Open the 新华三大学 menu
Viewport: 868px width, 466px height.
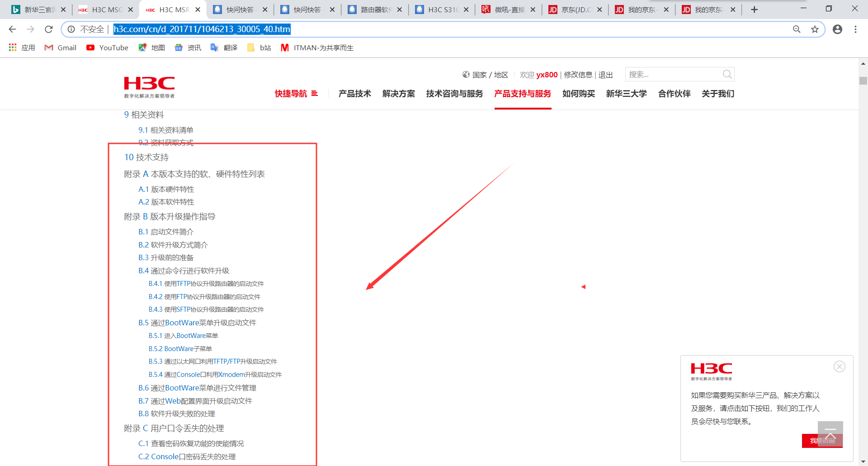(x=627, y=94)
